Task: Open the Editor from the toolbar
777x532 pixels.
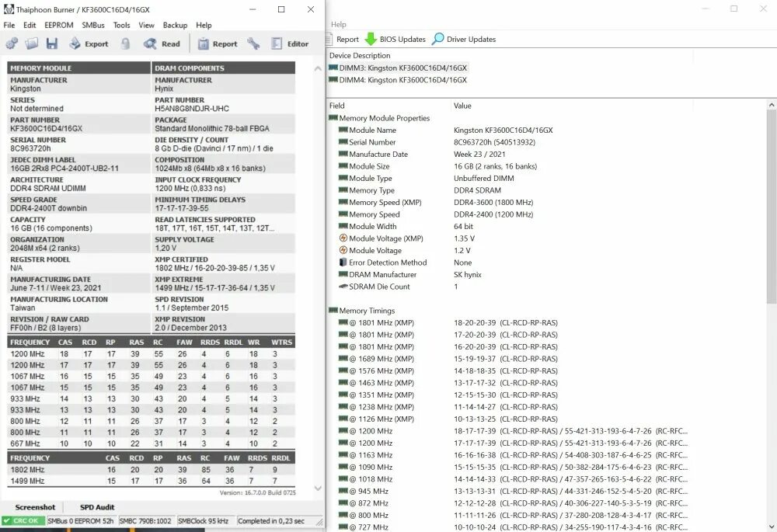Action: 290,43
